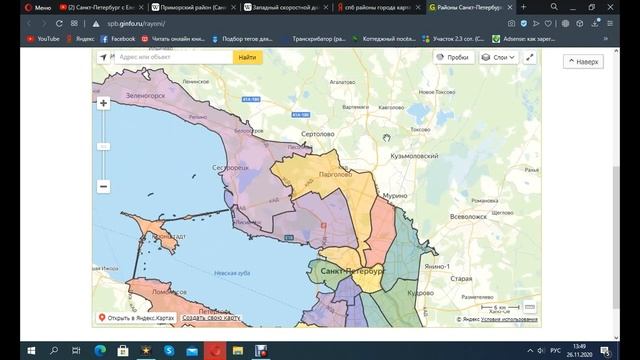
Task: Open the Читать онлайн книги bookmark
Action: tap(173, 39)
